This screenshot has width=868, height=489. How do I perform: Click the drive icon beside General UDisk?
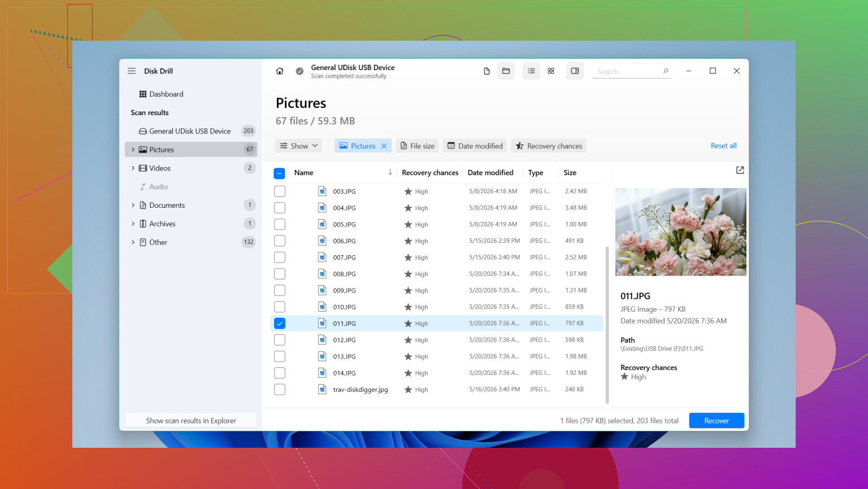(143, 131)
